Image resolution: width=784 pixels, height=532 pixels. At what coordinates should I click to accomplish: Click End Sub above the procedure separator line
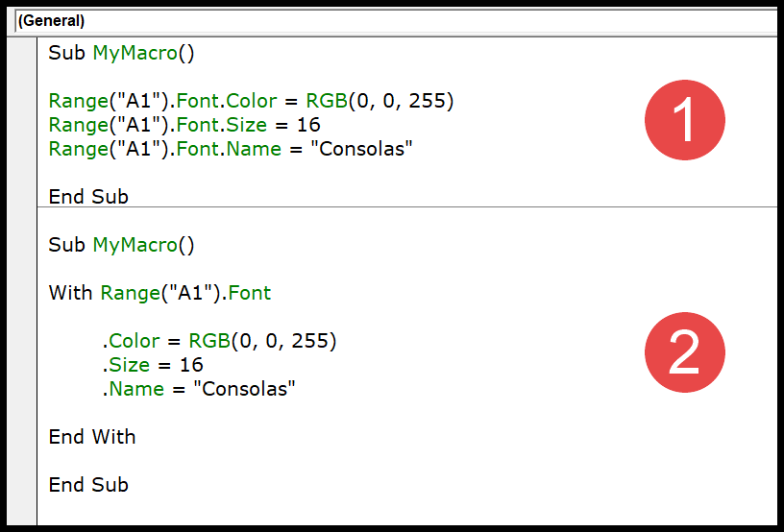click(88, 197)
